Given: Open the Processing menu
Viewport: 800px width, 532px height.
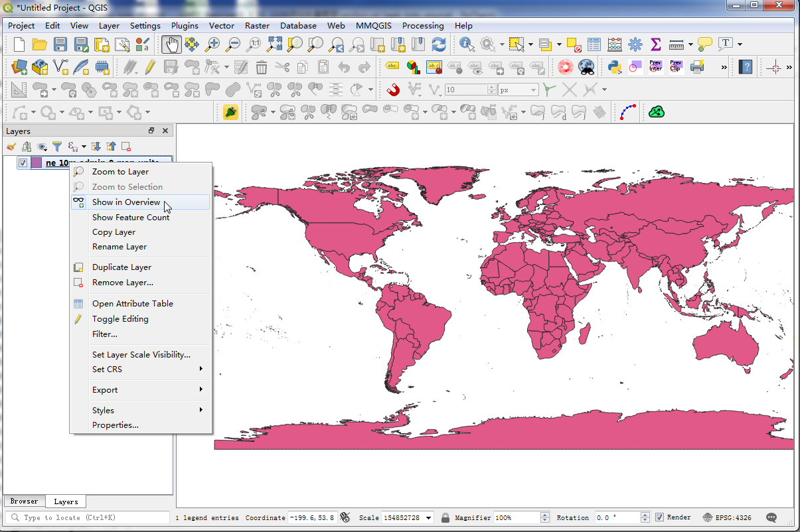Looking at the screenshot, I should [x=423, y=25].
